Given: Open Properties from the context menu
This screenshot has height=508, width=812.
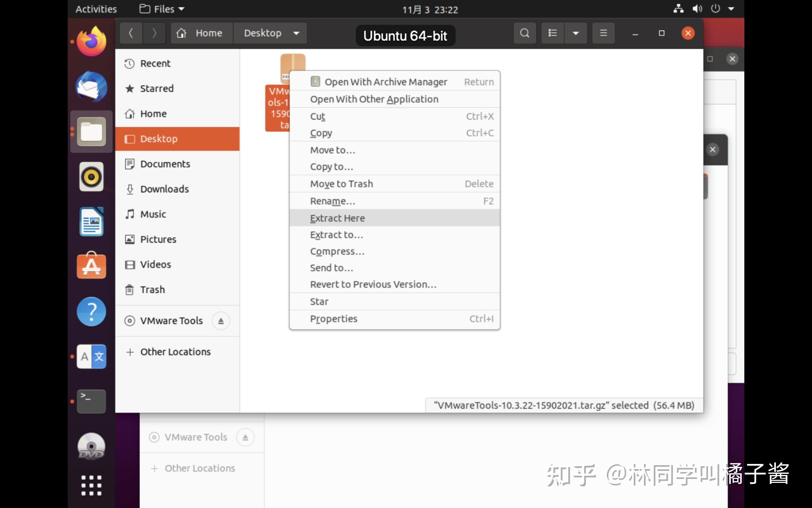Looking at the screenshot, I should (x=395, y=319).
